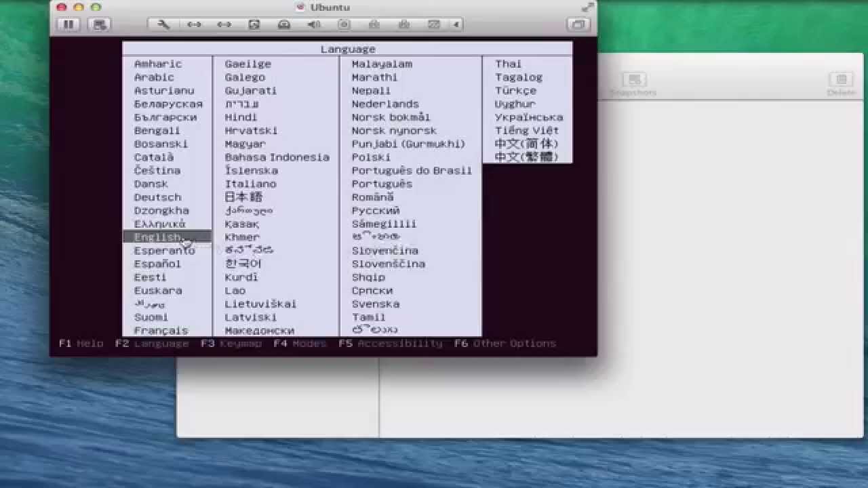868x488 pixels.
Task: Open virtual machine settings wrench icon
Action: pyautogui.click(x=163, y=24)
